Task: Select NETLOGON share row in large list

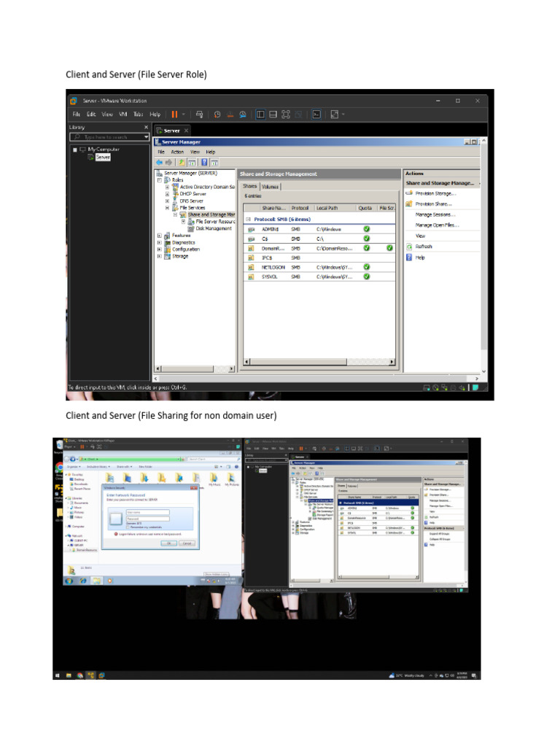Action: (319, 267)
